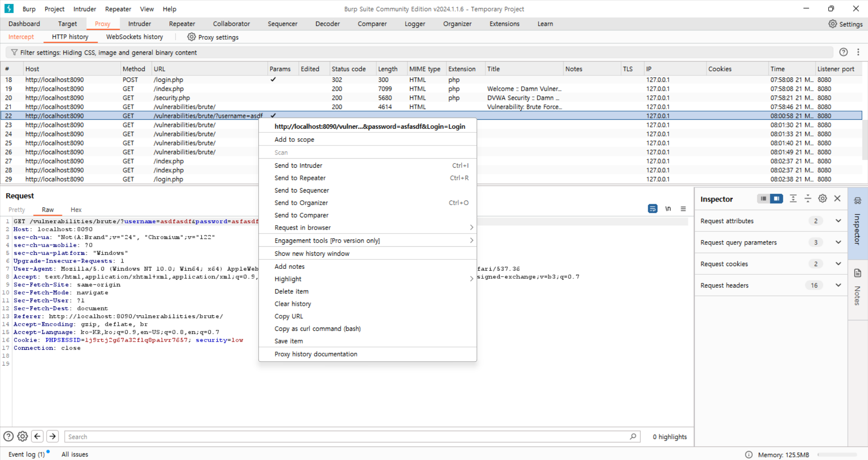Open Engagement tools submenu
The image size is (868, 460).
coord(368,241)
